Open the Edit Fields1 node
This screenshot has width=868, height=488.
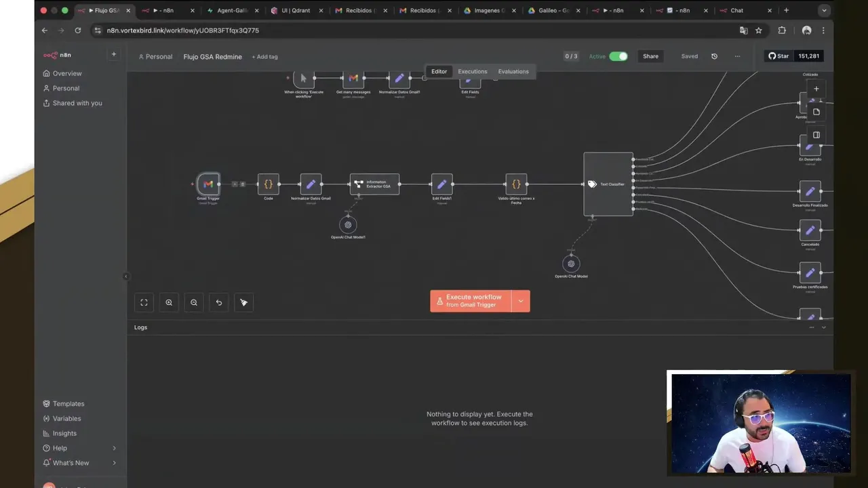pos(441,184)
